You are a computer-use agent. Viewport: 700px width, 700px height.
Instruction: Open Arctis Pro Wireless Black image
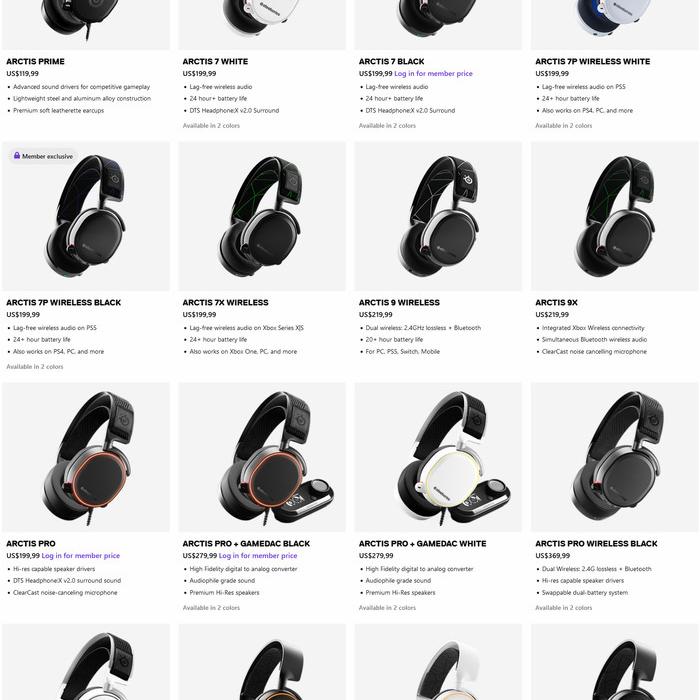tap(614, 457)
